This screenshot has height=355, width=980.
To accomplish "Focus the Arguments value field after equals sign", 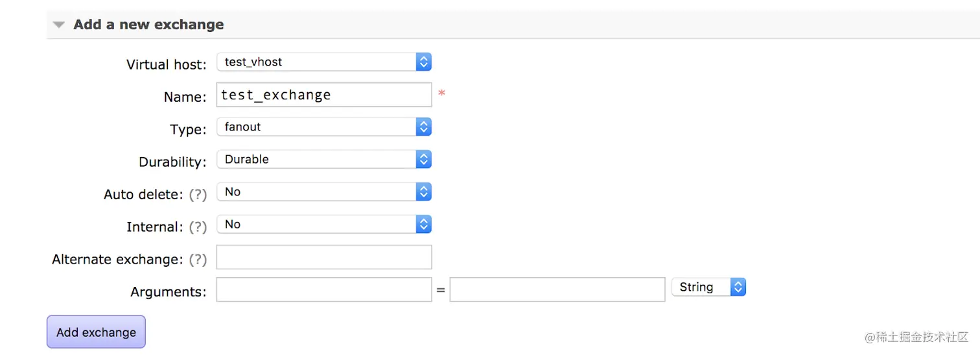I will 557,289.
